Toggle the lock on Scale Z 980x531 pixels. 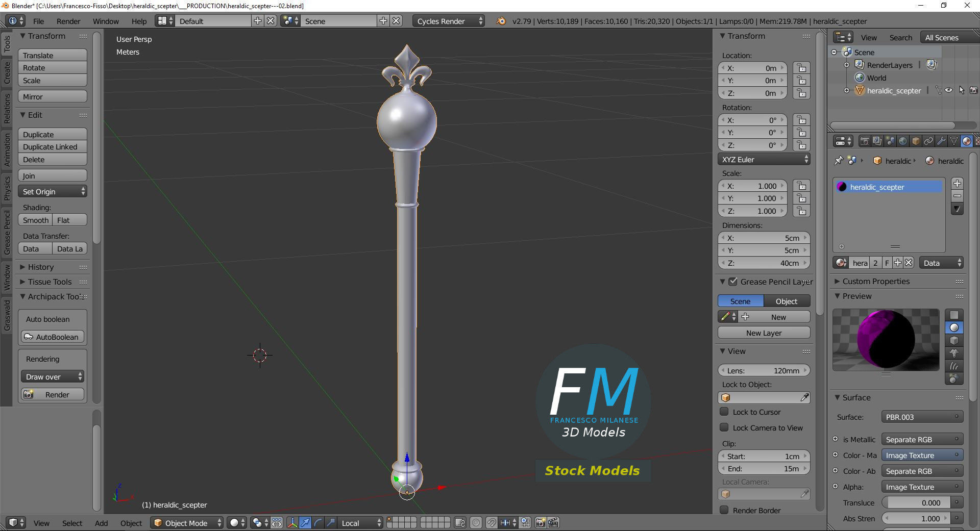[802, 211]
